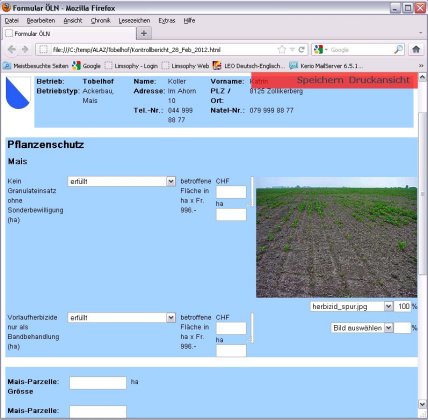Open the LEO Deutsch-Englisch bookmark

tap(248, 66)
